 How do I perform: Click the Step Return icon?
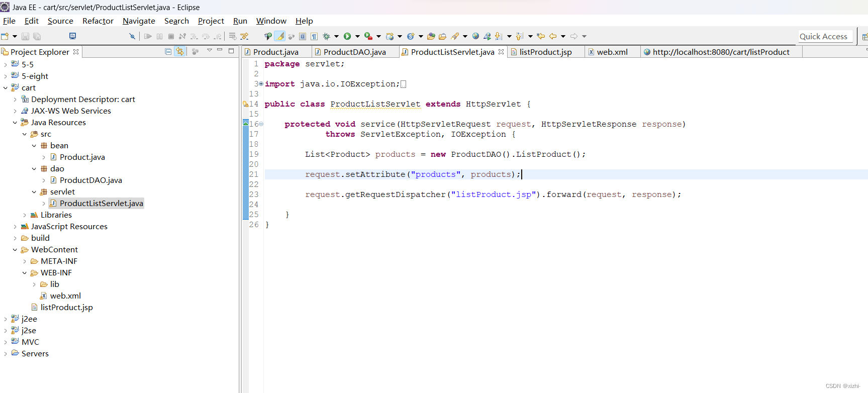click(x=217, y=36)
